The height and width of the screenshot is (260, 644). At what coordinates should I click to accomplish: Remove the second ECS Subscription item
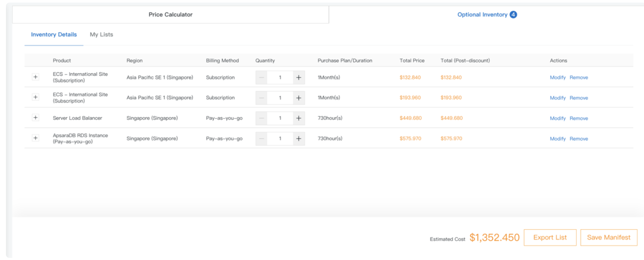pos(579,97)
